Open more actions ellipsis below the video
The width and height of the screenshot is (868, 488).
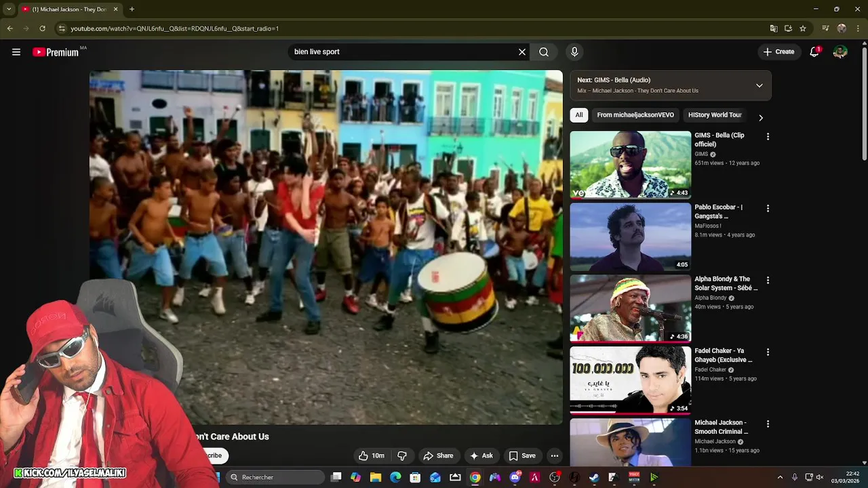554,455
